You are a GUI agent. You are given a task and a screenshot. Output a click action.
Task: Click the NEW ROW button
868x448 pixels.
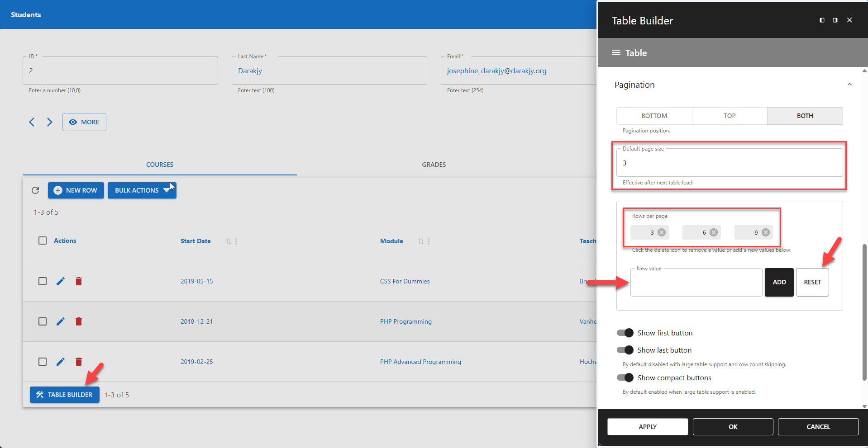[76, 190]
